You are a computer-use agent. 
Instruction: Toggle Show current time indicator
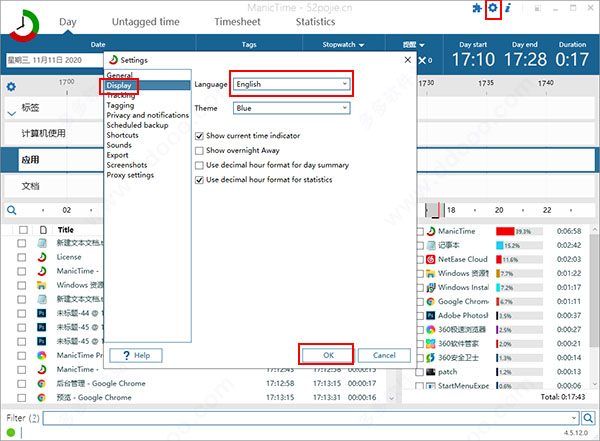click(x=199, y=136)
